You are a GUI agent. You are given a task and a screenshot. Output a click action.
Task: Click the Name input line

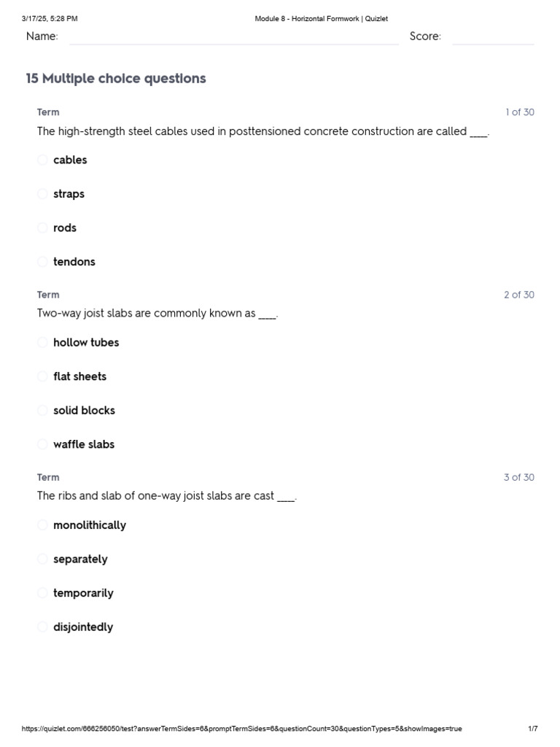point(233,37)
